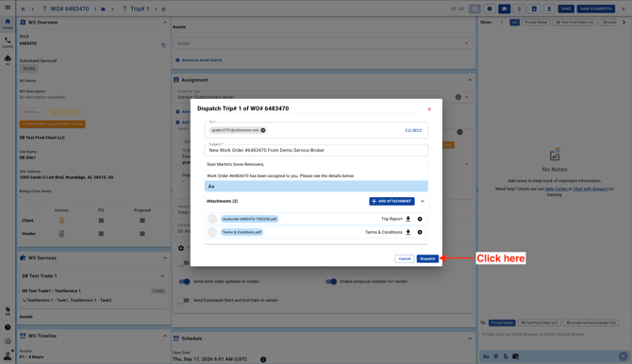Toggle the chat notes icon in the top toolbar

pyautogui.click(x=505, y=8)
